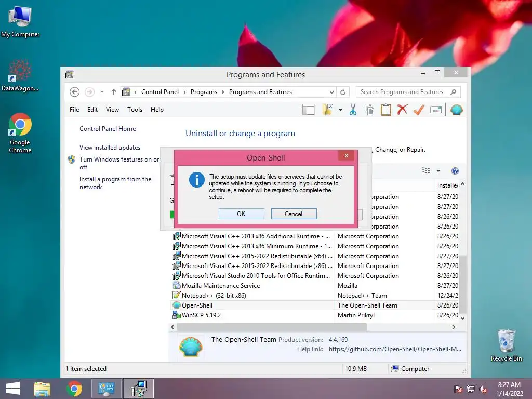Viewport: 532px width, 399px height.
Task: Toggle the navigation pane toolbar icon
Action: (309, 110)
